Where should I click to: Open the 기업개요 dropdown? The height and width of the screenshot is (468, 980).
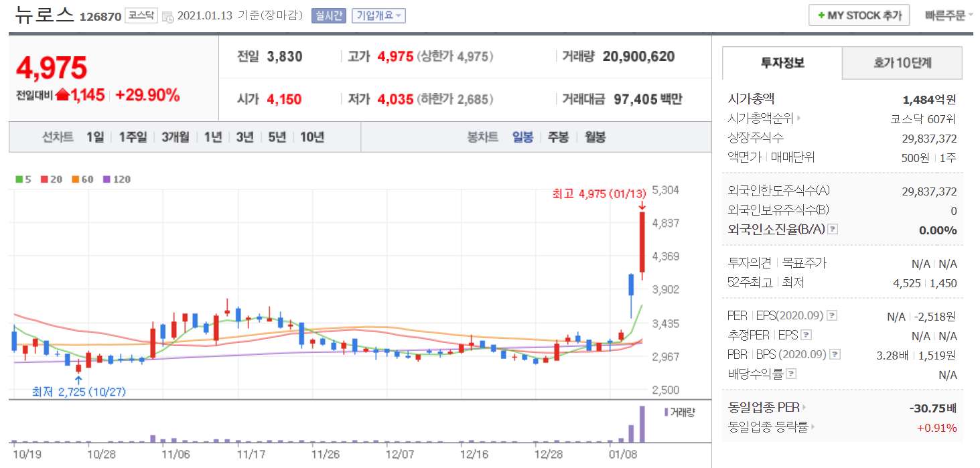[378, 15]
